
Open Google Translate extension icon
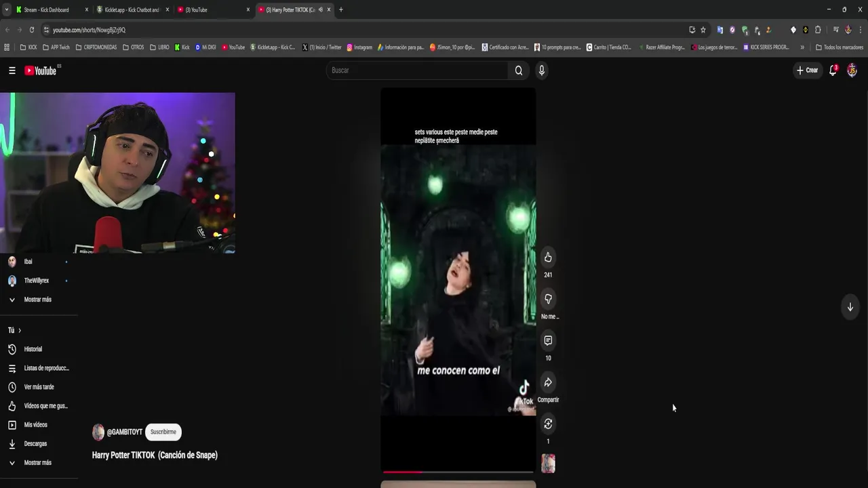(x=720, y=30)
